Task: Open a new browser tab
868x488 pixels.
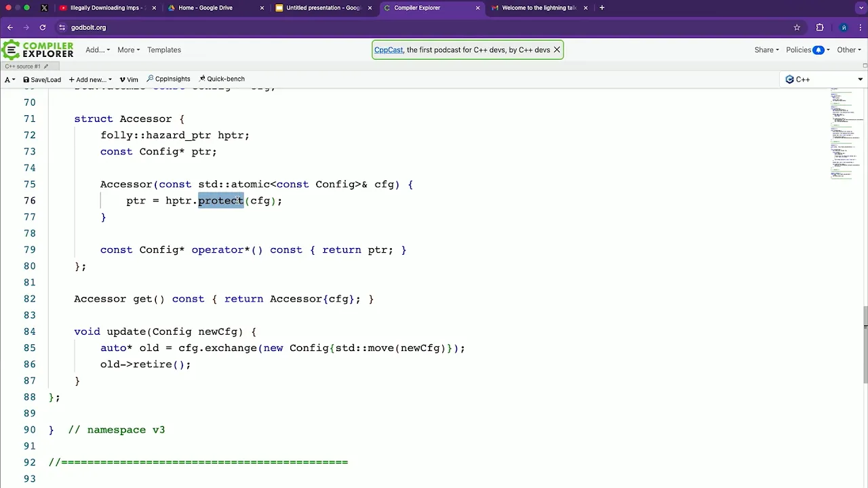Action: pyautogui.click(x=601, y=7)
